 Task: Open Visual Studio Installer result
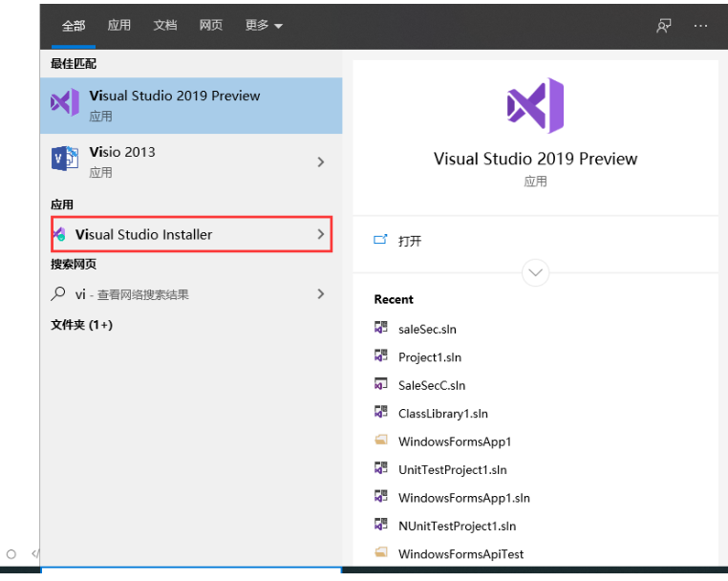point(192,234)
